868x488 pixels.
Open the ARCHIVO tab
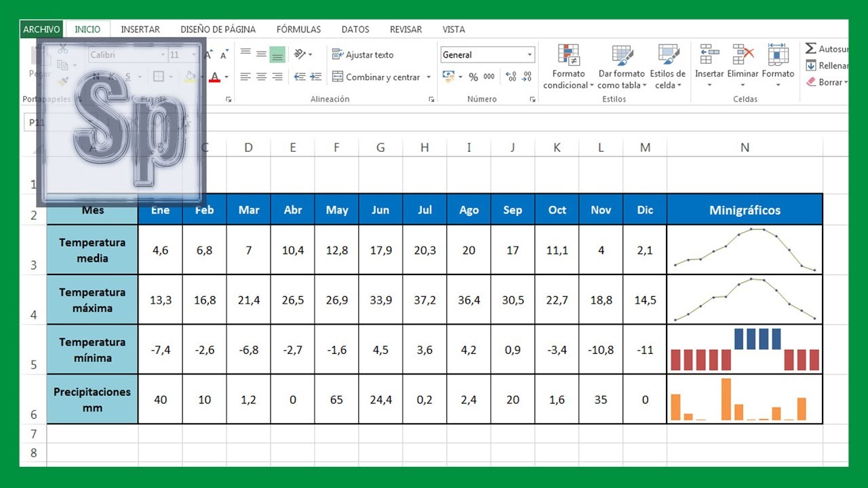click(41, 29)
